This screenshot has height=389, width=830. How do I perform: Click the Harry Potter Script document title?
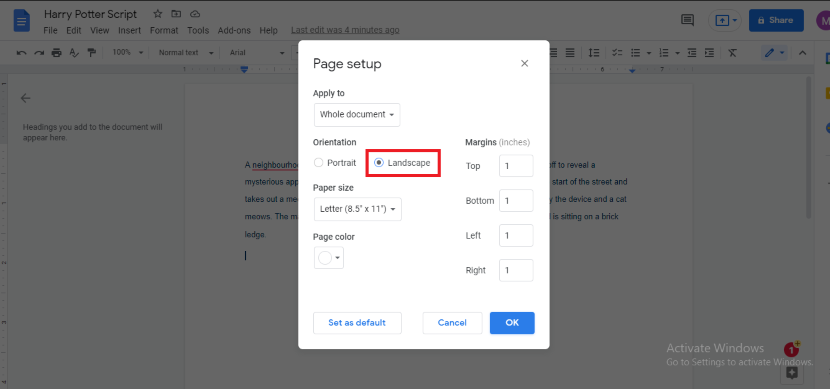coord(91,14)
